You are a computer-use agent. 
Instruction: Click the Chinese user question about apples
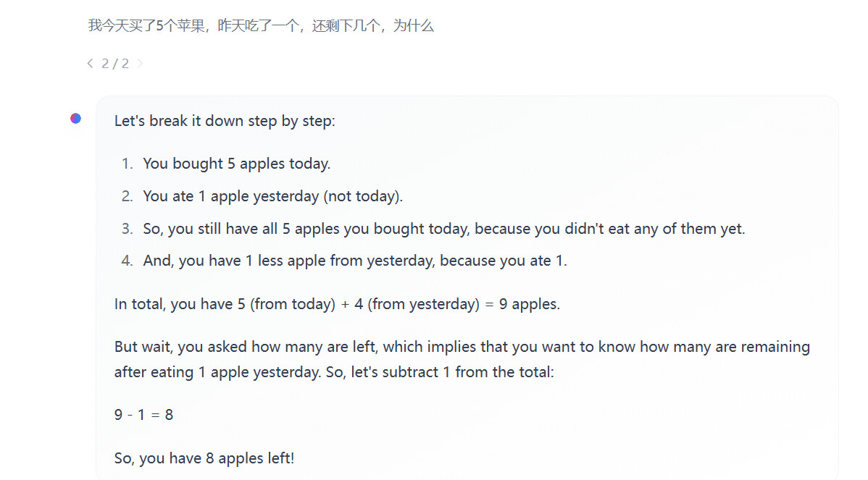point(261,26)
